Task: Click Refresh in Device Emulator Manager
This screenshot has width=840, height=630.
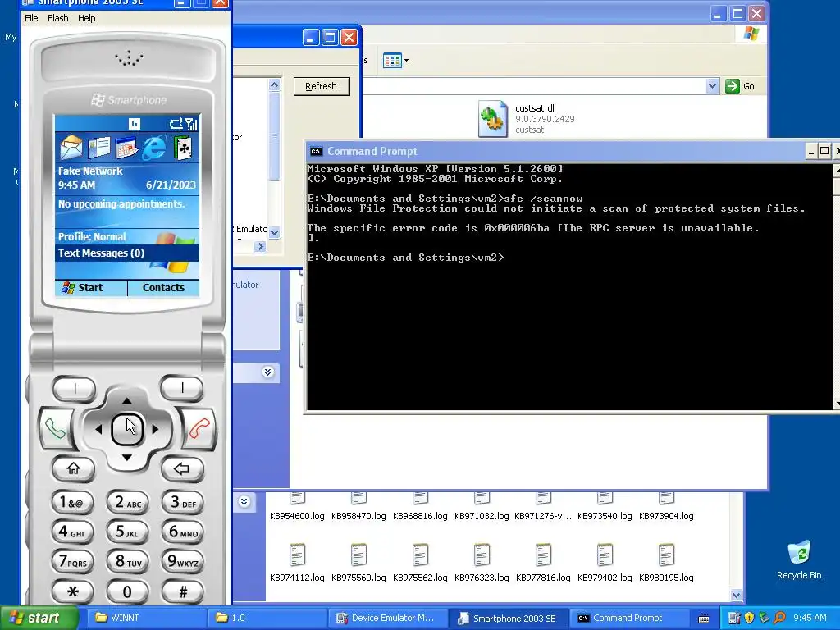Action: click(x=322, y=86)
